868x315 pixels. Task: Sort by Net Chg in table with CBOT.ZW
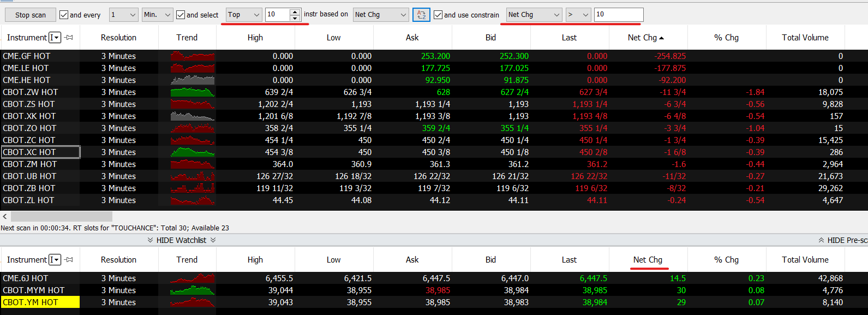tap(643, 38)
